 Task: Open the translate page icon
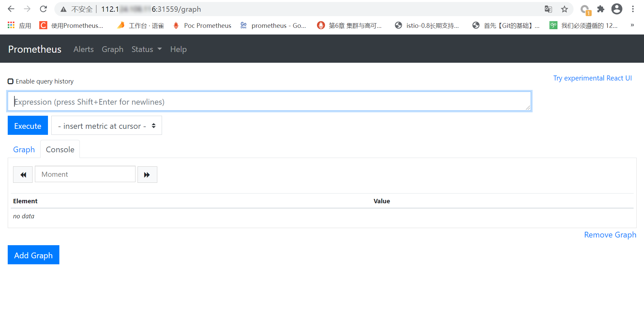[548, 9]
